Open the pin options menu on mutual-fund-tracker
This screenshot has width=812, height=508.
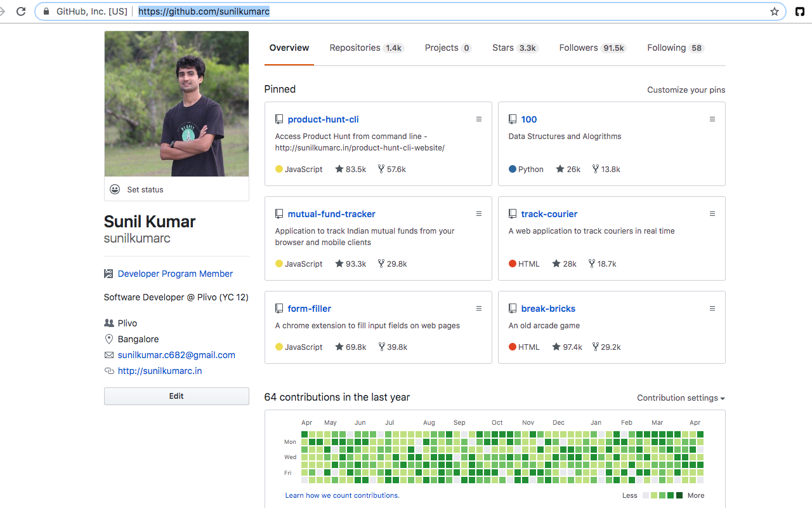pos(479,214)
